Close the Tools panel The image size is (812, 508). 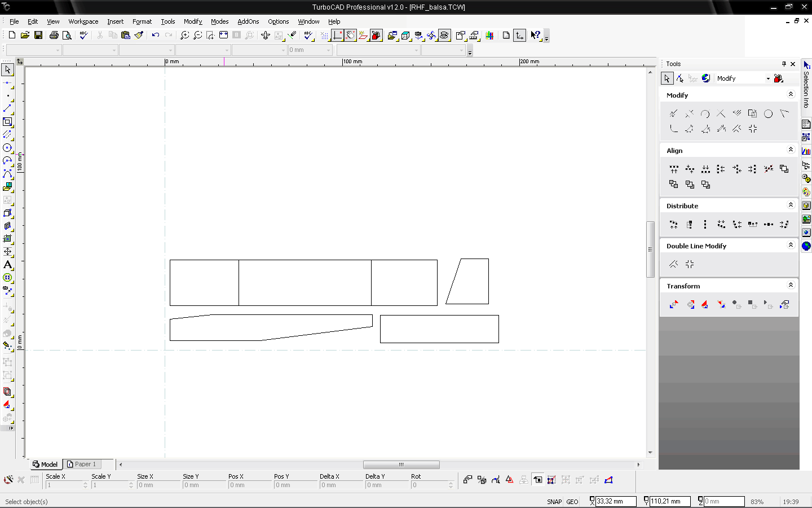793,64
